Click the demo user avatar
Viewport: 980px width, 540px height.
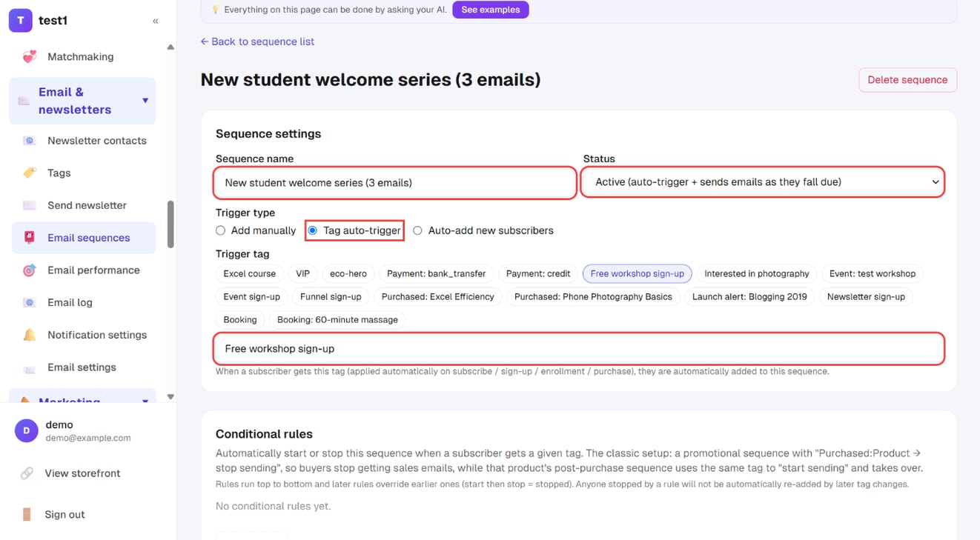pyautogui.click(x=27, y=430)
